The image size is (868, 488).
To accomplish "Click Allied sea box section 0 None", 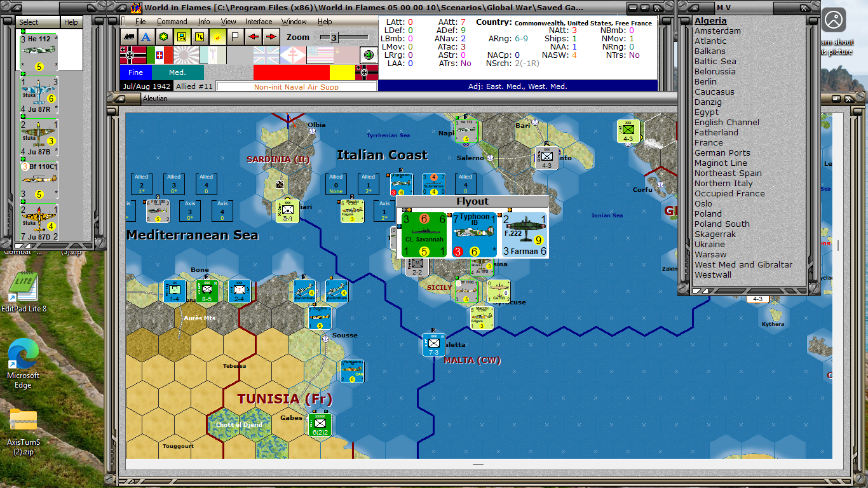I will [336, 184].
